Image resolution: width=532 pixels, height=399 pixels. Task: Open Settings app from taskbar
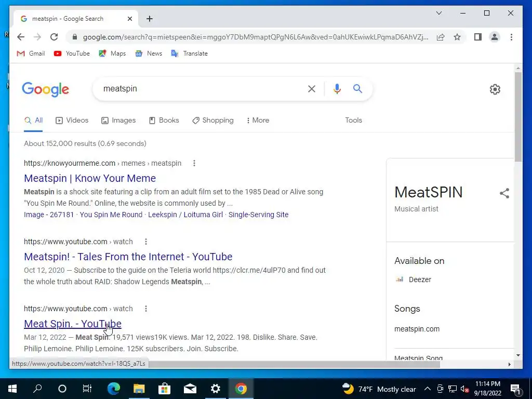(x=216, y=389)
